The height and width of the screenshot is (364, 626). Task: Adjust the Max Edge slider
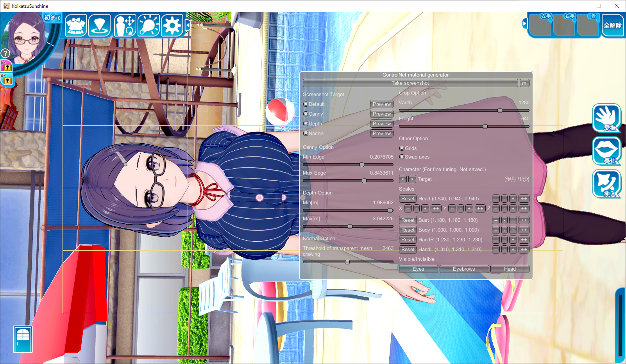(348, 181)
